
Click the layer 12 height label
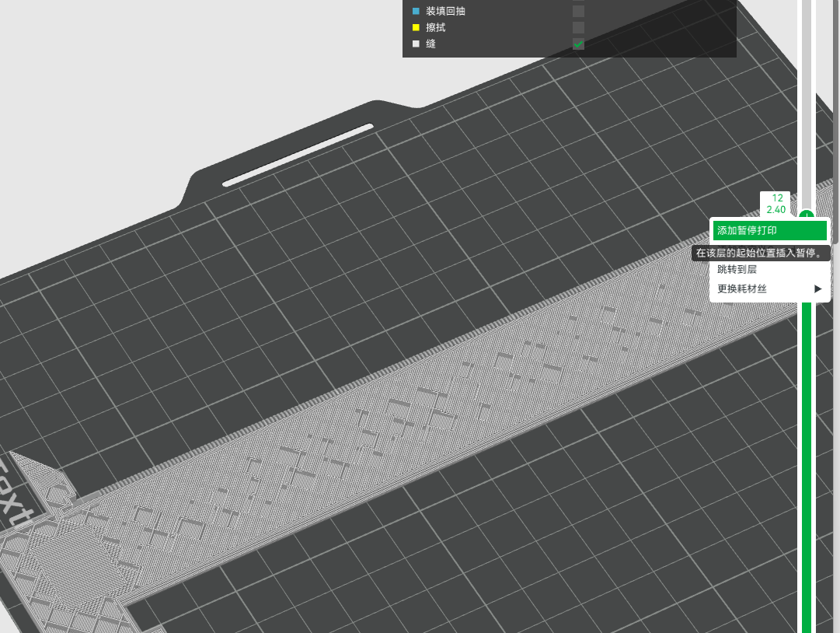click(x=776, y=204)
